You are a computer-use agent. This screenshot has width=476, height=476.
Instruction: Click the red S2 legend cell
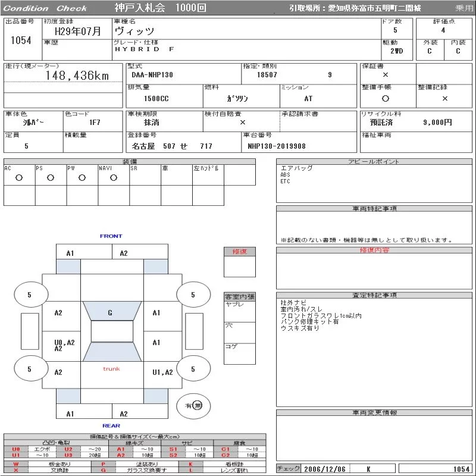[x=173, y=455]
